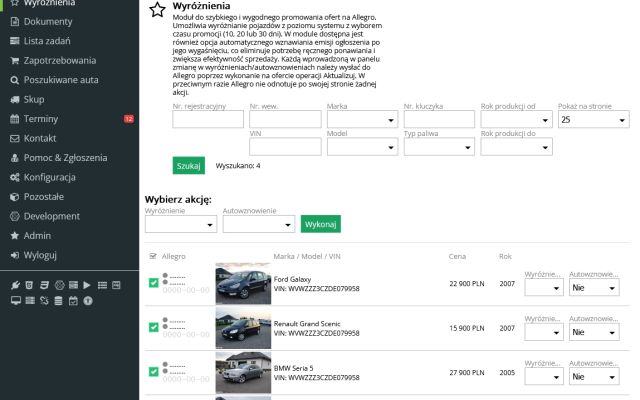This screenshot has height=400, width=640.
Task: Click the calendar check icon in sidebar
Action: (x=72, y=300)
